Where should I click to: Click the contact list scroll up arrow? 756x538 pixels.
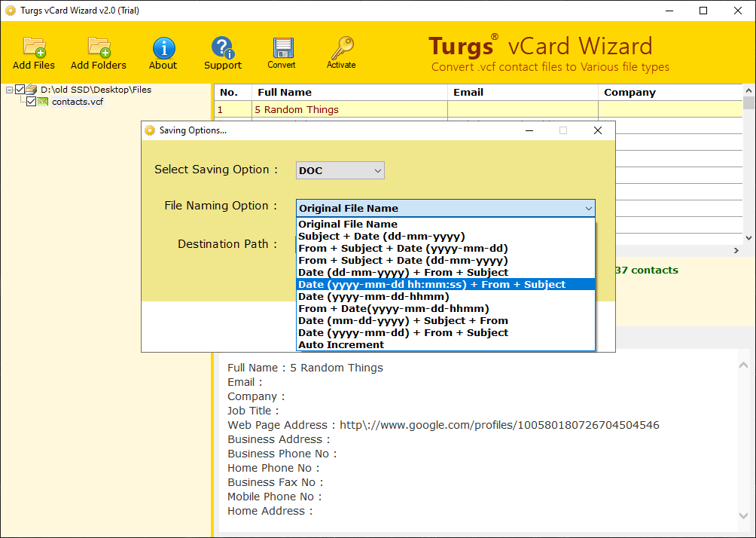click(x=748, y=90)
